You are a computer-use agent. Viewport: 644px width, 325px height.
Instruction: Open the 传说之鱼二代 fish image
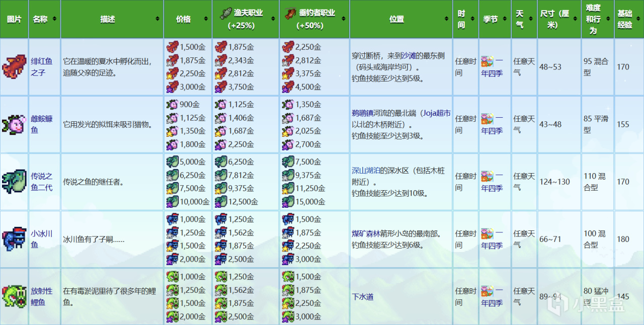coord(14,182)
